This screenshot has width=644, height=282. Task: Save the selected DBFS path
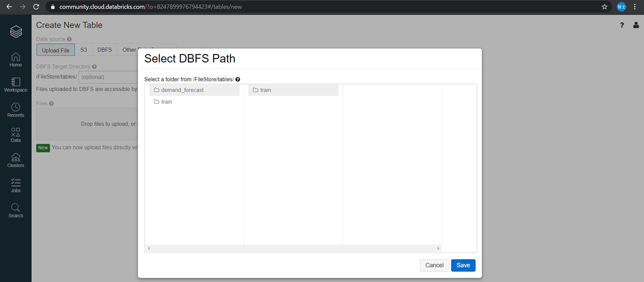pos(463,265)
